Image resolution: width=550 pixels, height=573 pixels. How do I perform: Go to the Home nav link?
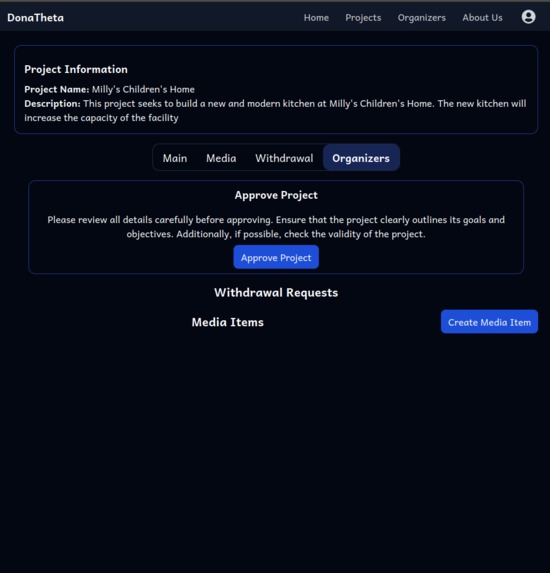coord(316,18)
